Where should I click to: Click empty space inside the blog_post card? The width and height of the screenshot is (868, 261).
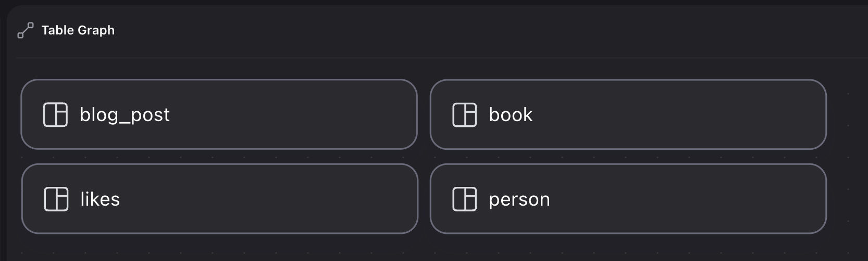(292, 115)
